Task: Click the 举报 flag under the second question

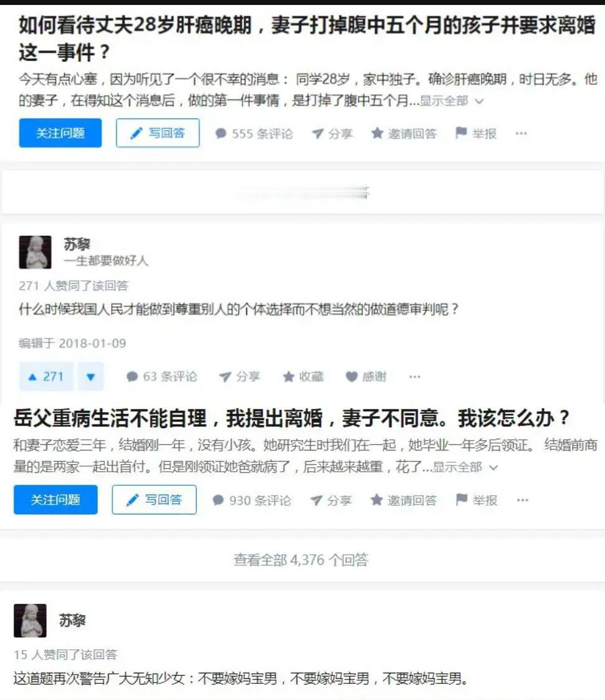Action: pos(462,500)
